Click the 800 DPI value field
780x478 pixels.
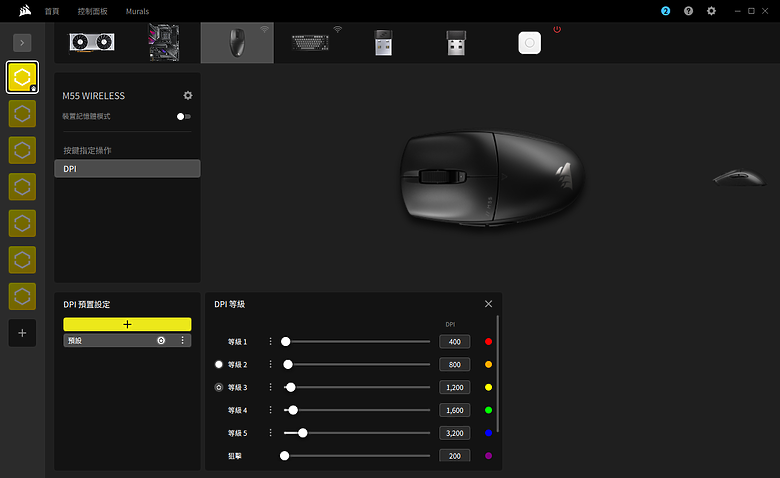coord(455,364)
